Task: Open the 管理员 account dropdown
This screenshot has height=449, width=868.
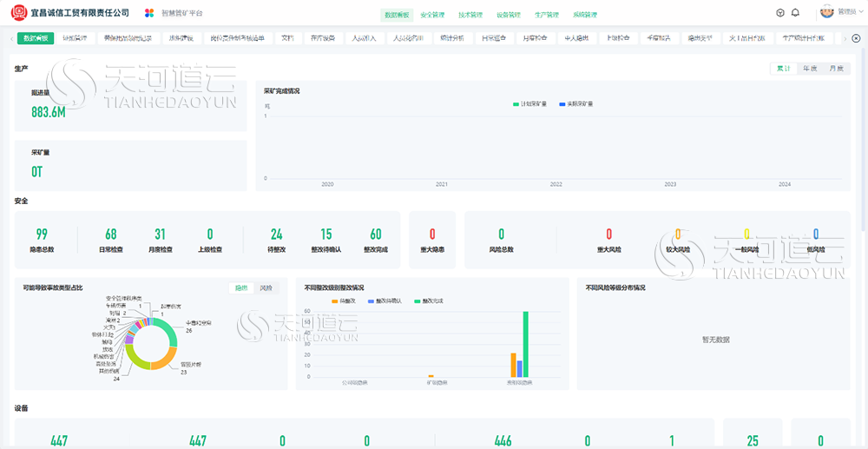Action: (x=851, y=11)
